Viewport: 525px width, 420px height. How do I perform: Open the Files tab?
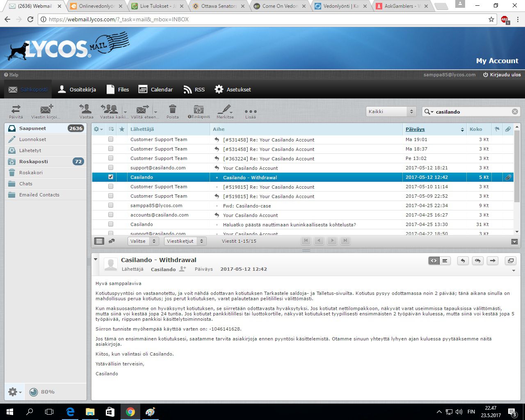pos(117,89)
